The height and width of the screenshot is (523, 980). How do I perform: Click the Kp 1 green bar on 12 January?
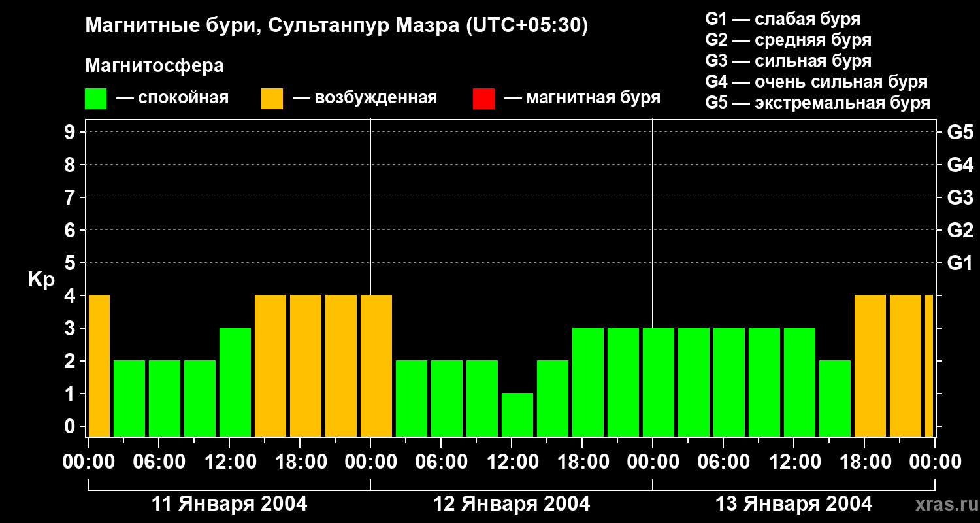(x=517, y=414)
